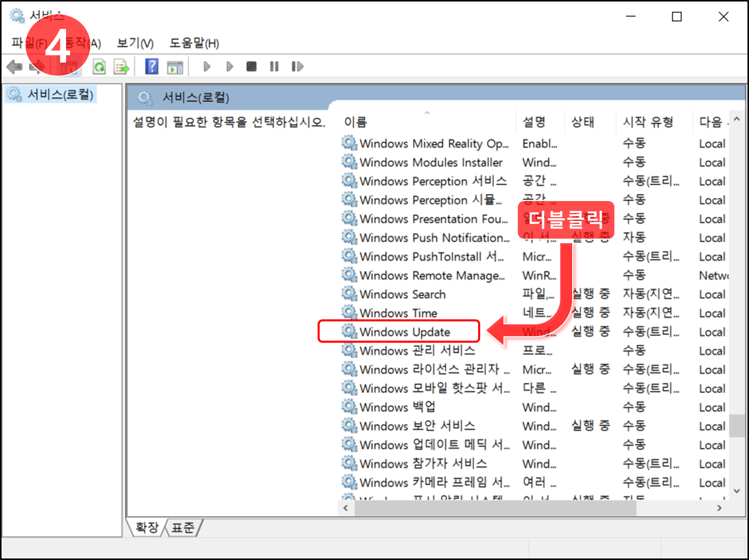Sort by the 이름 column header

(427, 122)
